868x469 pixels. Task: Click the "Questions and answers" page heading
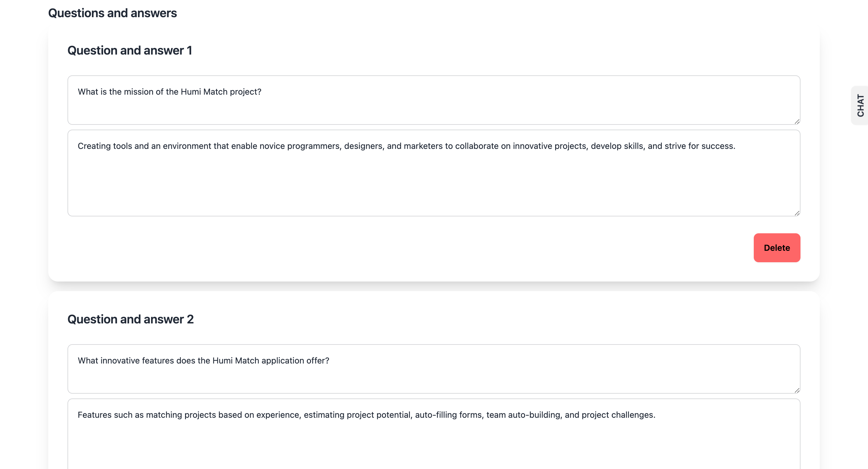[112, 13]
